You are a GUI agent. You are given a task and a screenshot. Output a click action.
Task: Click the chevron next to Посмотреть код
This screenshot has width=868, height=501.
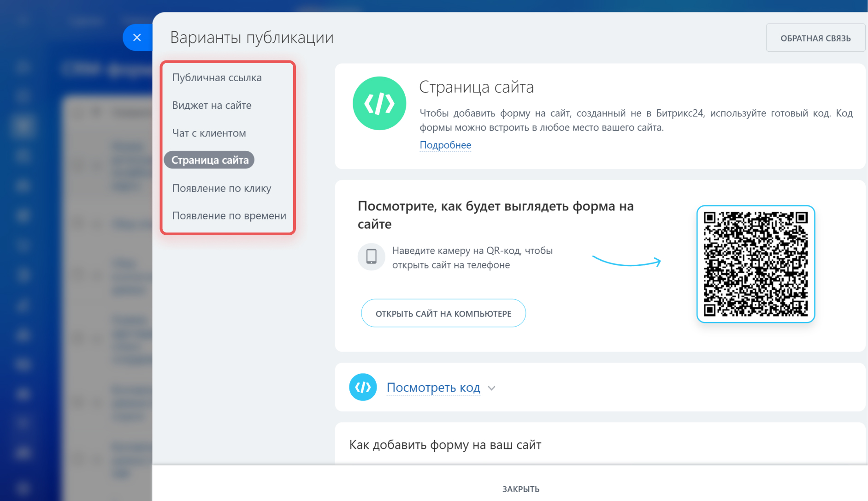click(x=492, y=388)
